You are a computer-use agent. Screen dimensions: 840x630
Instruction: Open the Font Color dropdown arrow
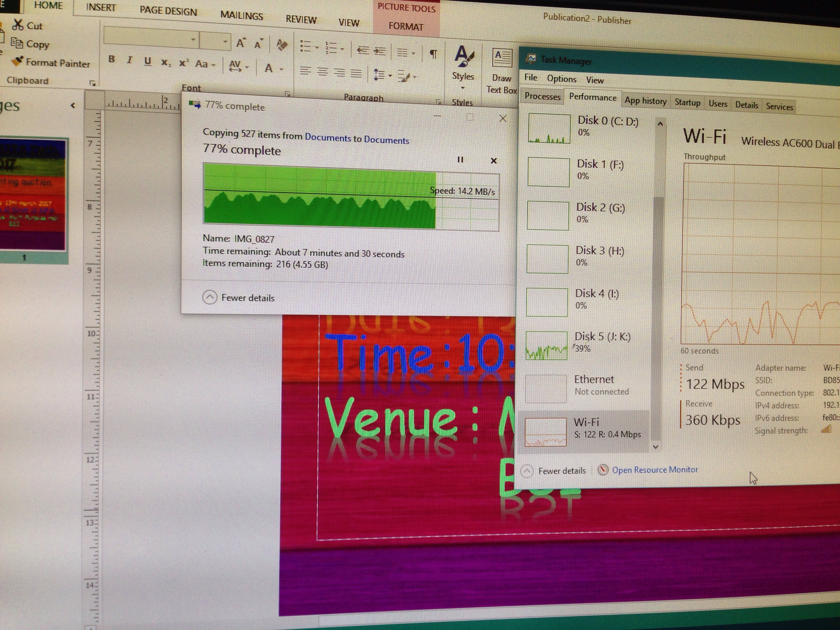[x=281, y=69]
